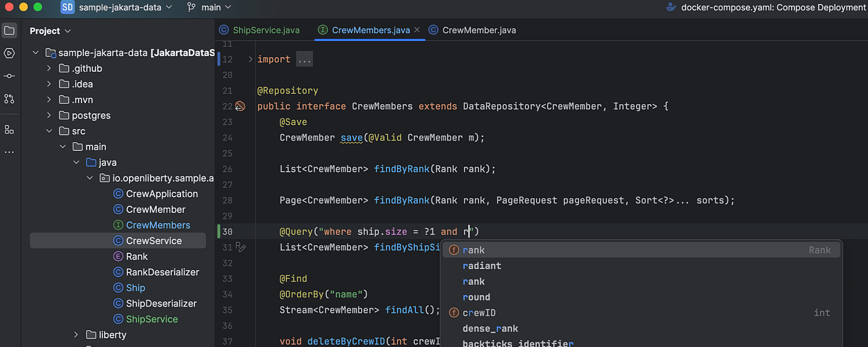Click the gutter icon on line 22

[240, 106]
